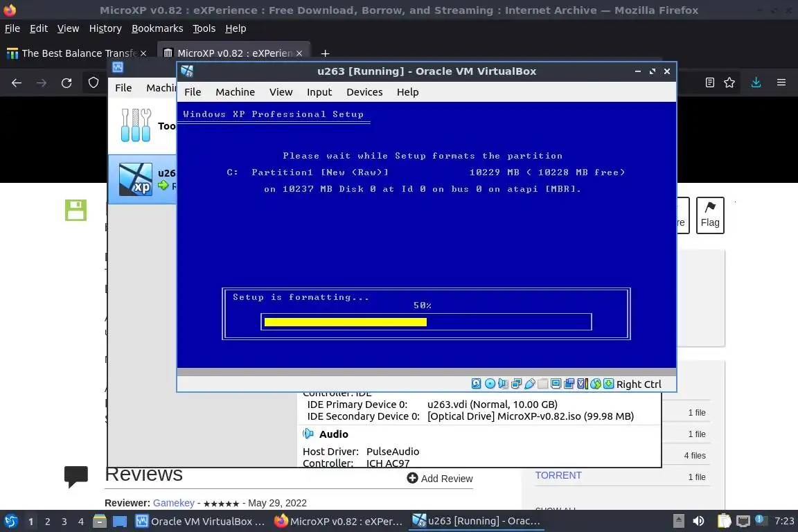Screen dimensions: 798x532
Task: Click the shared folders status icon
Action: 543,384
